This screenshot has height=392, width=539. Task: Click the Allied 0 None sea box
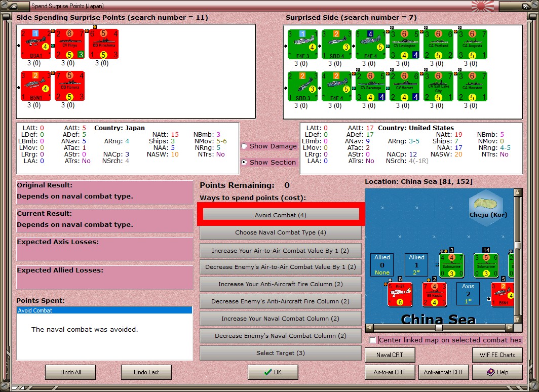click(382, 264)
